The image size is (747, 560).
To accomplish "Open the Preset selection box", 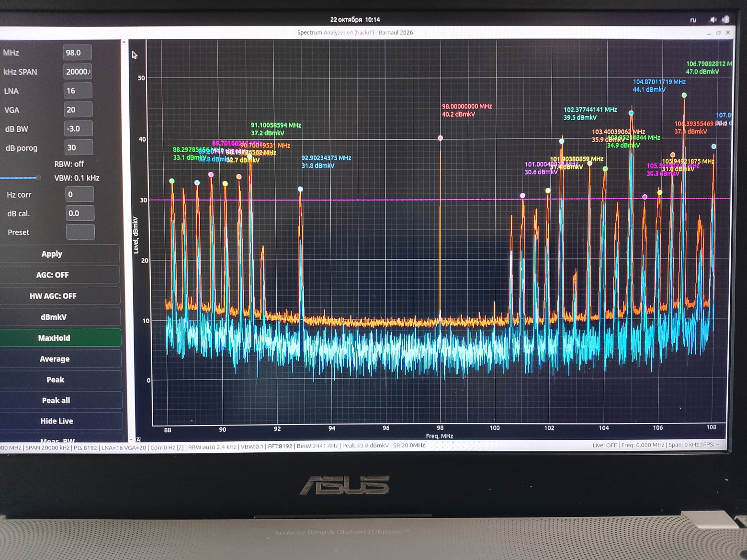I will pyautogui.click(x=80, y=232).
